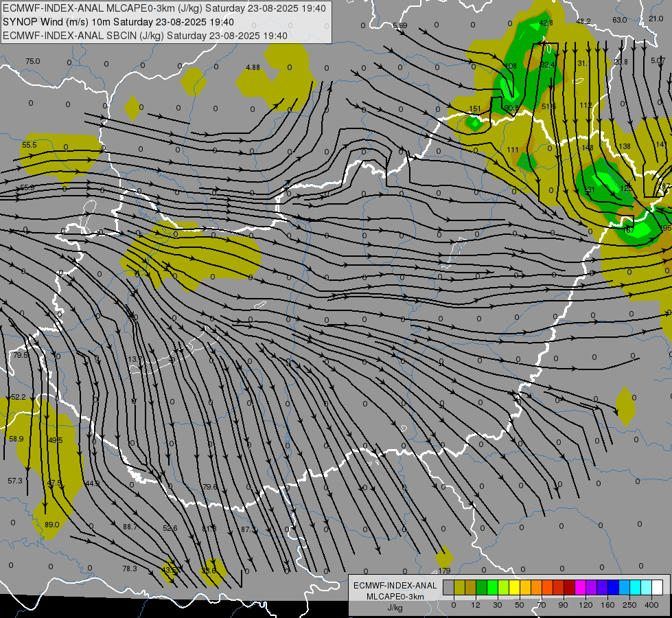Select the map value 13.7
The width and height of the screenshot is (672, 618).
135,359
